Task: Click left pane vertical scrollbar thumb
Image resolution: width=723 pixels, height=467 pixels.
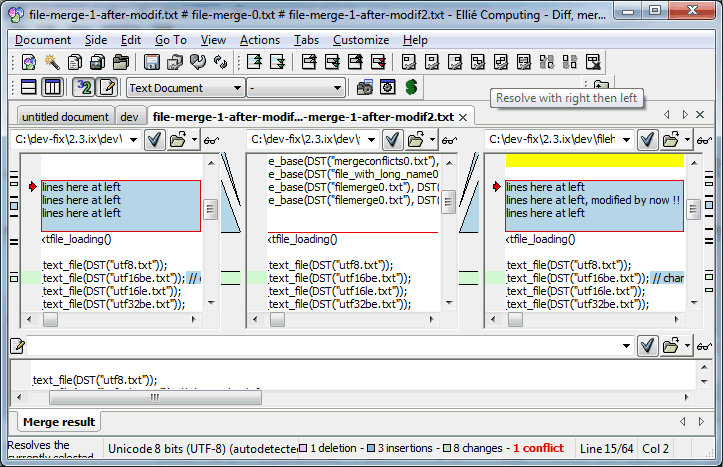Action: [x=211, y=210]
